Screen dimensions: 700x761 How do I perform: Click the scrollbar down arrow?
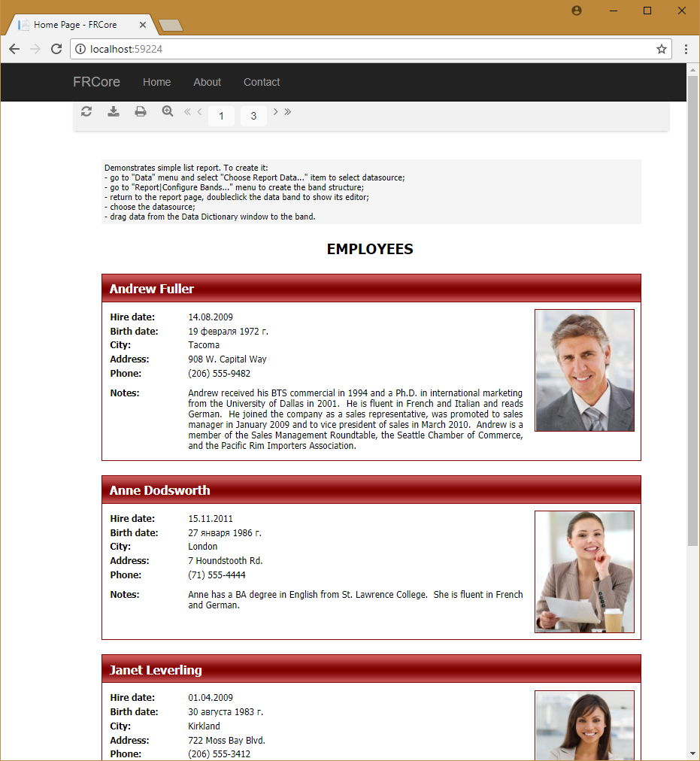pyautogui.click(x=692, y=754)
